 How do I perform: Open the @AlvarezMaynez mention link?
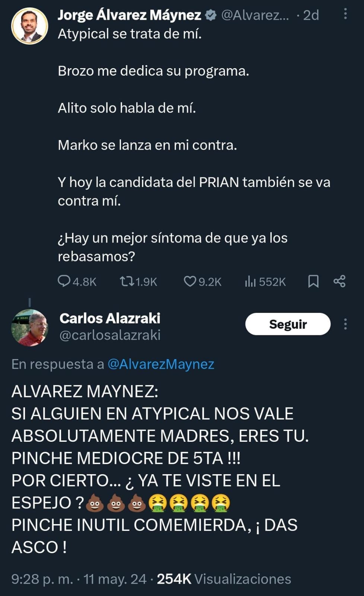pos(161,364)
